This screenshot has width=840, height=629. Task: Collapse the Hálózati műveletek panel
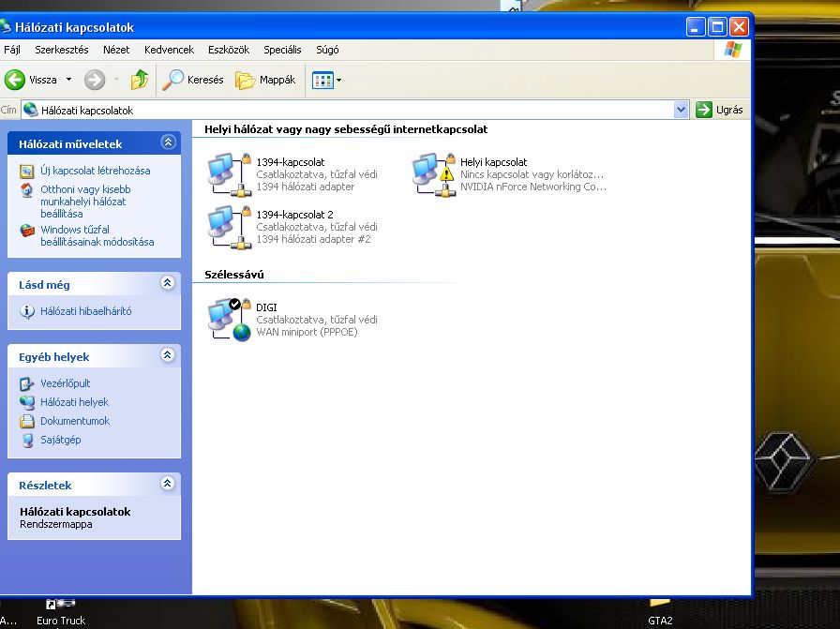168,143
